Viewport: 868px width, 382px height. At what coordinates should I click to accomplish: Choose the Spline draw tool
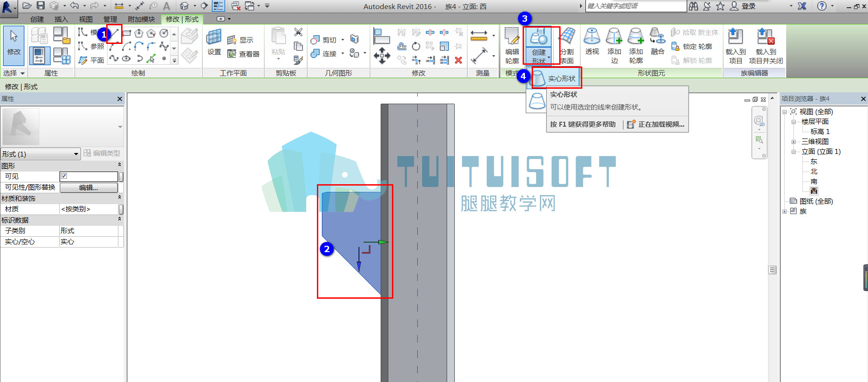point(115,58)
